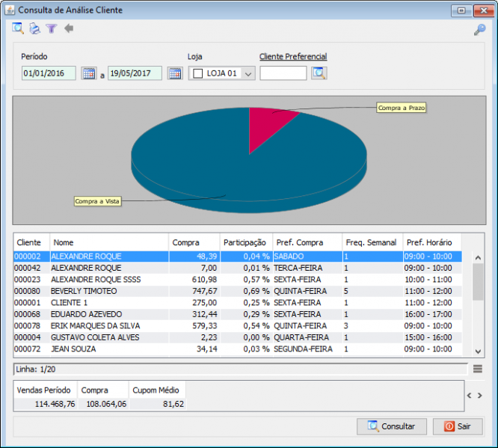Click the search magnifier toolbar icon
Image resolution: width=498 pixels, height=448 pixels.
[x=18, y=28]
